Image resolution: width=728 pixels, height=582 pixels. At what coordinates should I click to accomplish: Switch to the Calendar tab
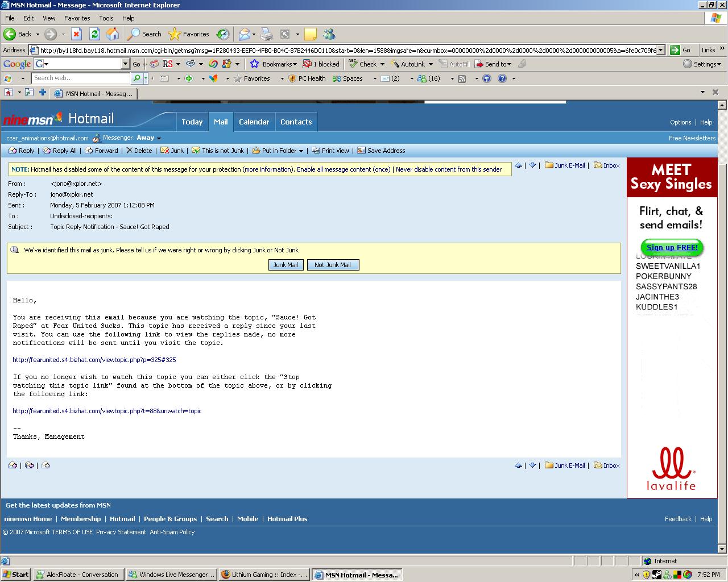pyautogui.click(x=254, y=122)
